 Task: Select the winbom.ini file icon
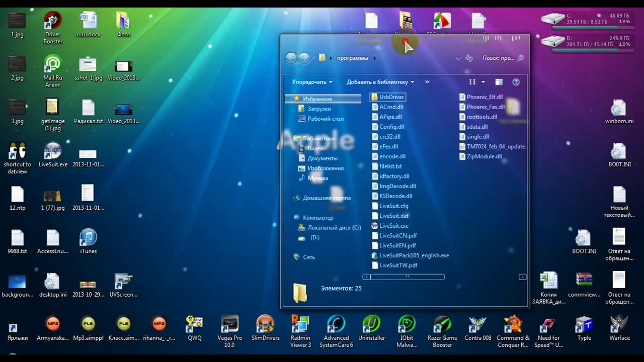(619, 112)
